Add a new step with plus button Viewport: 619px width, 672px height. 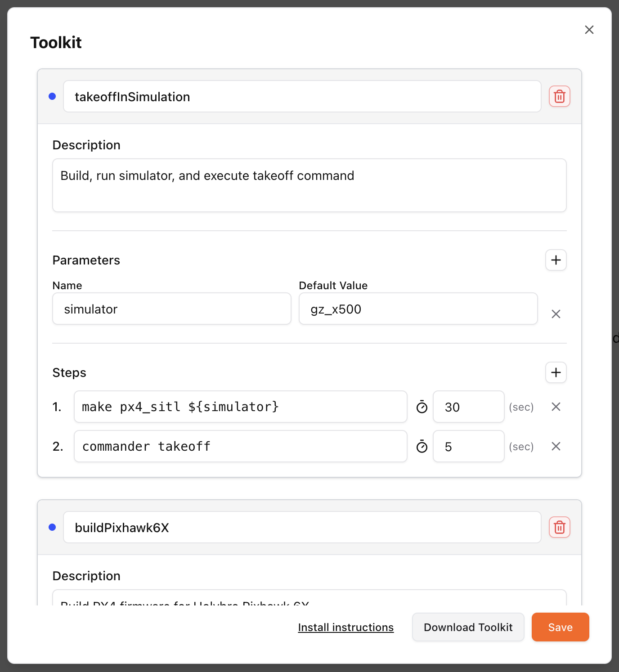click(556, 372)
